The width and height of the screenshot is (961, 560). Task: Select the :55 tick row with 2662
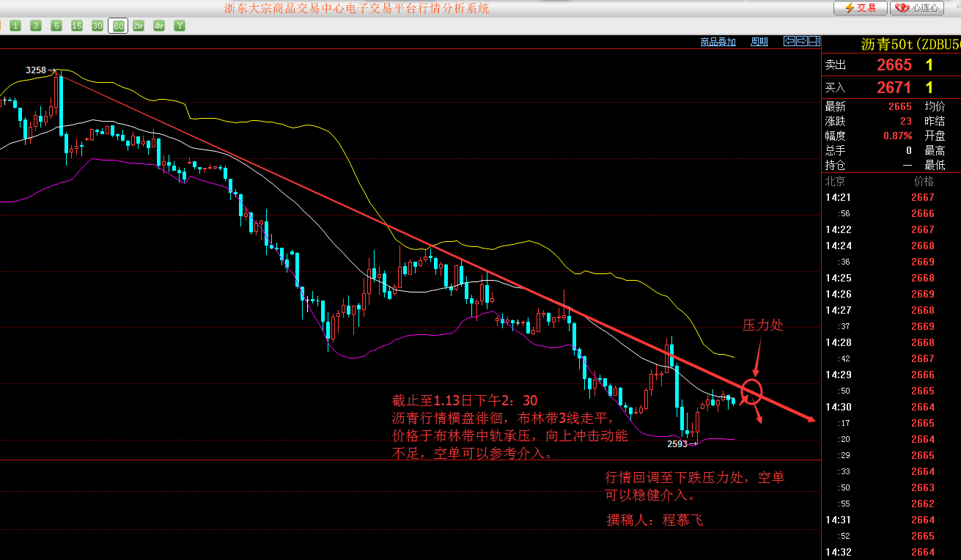(x=891, y=504)
